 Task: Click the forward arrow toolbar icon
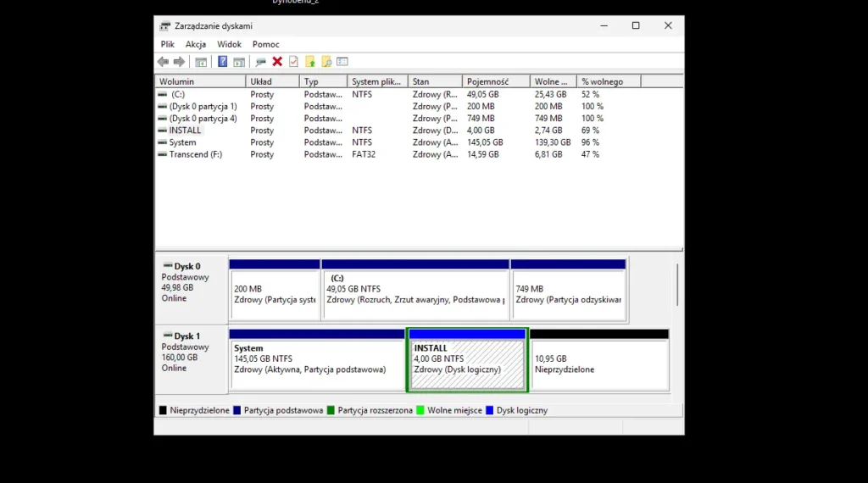tap(179, 62)
